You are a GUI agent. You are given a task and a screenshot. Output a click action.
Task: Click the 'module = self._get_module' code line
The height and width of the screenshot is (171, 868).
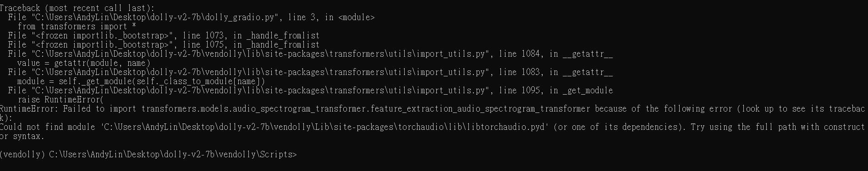pyautogui.click(x=141, y=81)
